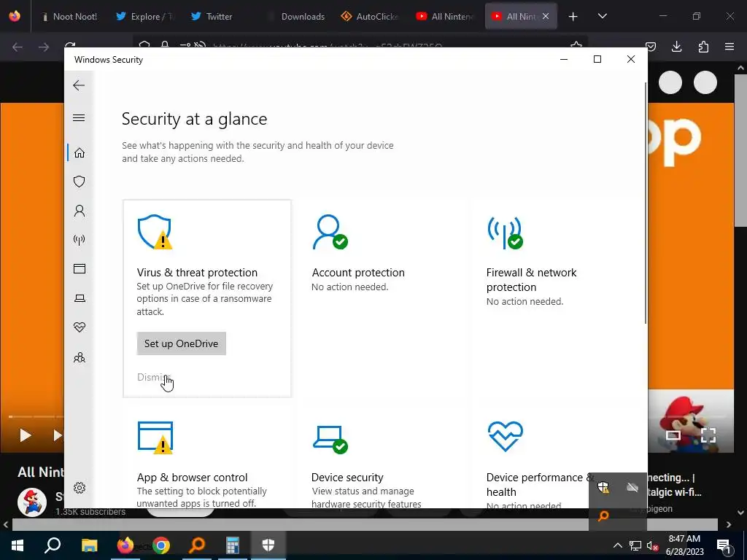Image resolution: width=747 pixels, height=560 pixels.
Task: Click the Mario channel avatar on YouTube
Action: pos(32,502)
